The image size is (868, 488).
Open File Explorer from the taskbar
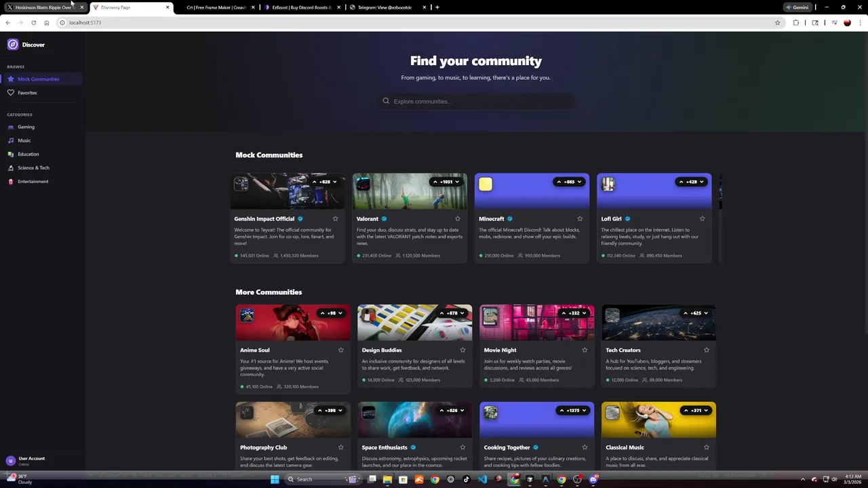(387, 479)
